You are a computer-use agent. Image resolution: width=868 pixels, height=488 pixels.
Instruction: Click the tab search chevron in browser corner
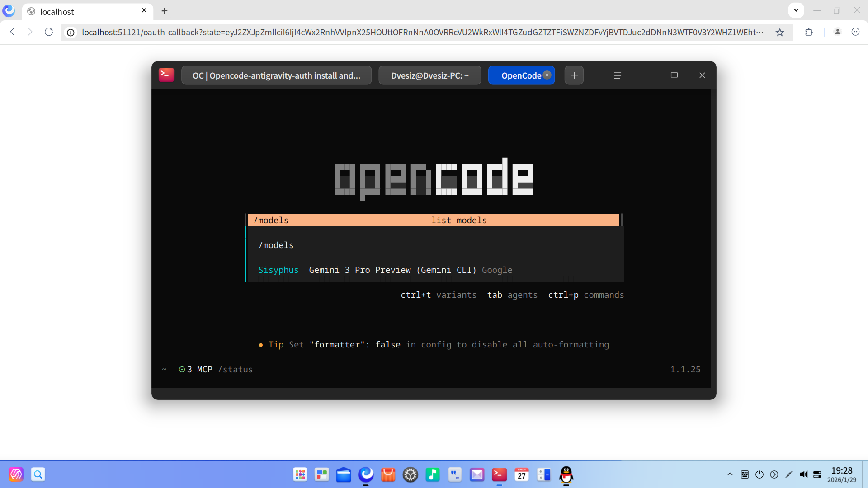[x=796, y=10]
